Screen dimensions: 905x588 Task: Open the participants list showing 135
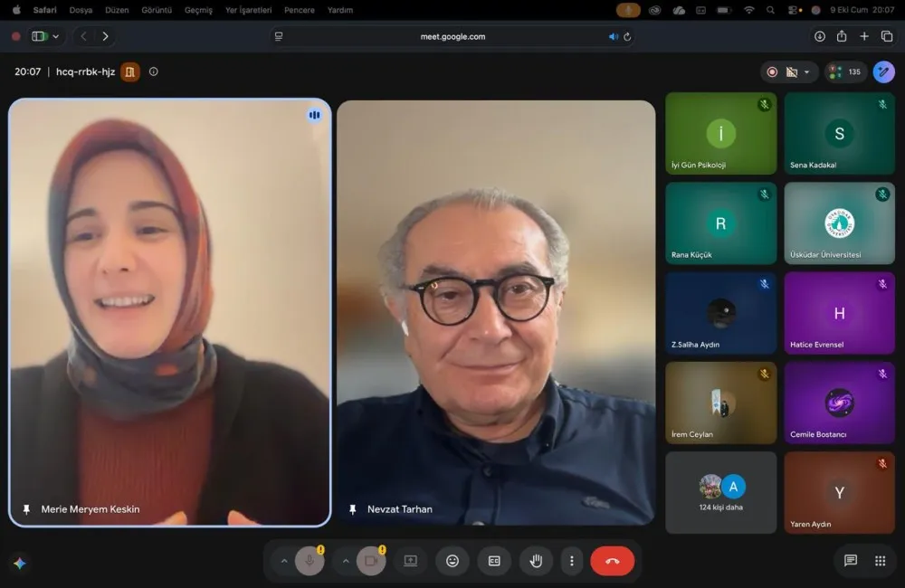click(x=846, y=72)
